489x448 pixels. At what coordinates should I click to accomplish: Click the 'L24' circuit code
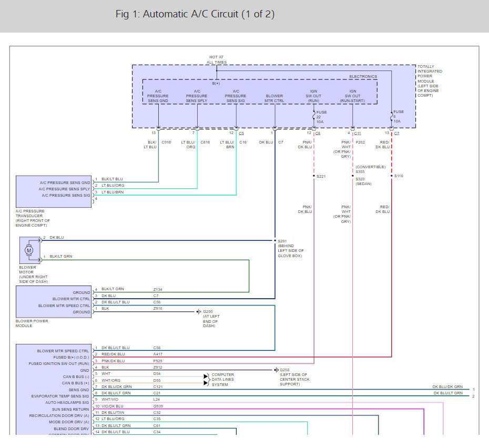pos(157,399)
